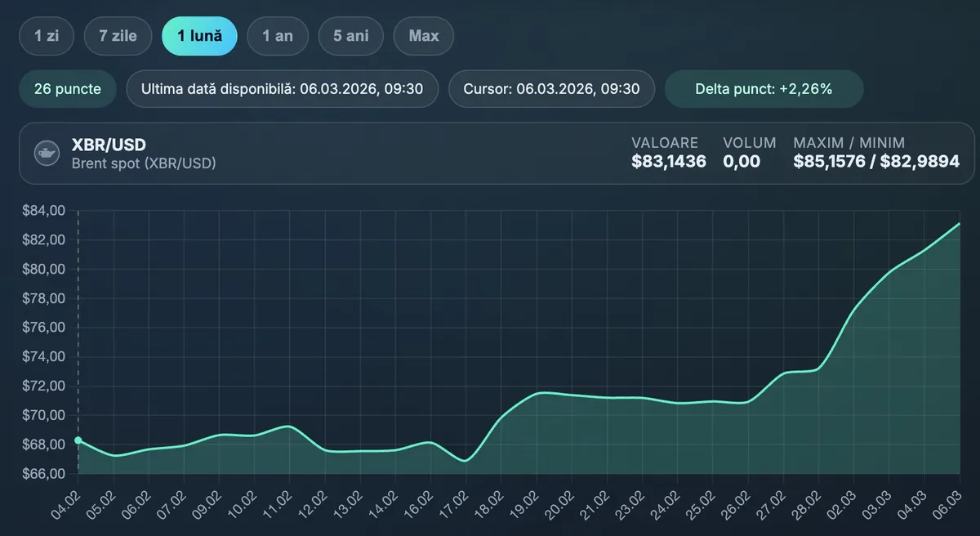Click the "26 puncte" badge
Screen dimensions: 980x536
67,88
